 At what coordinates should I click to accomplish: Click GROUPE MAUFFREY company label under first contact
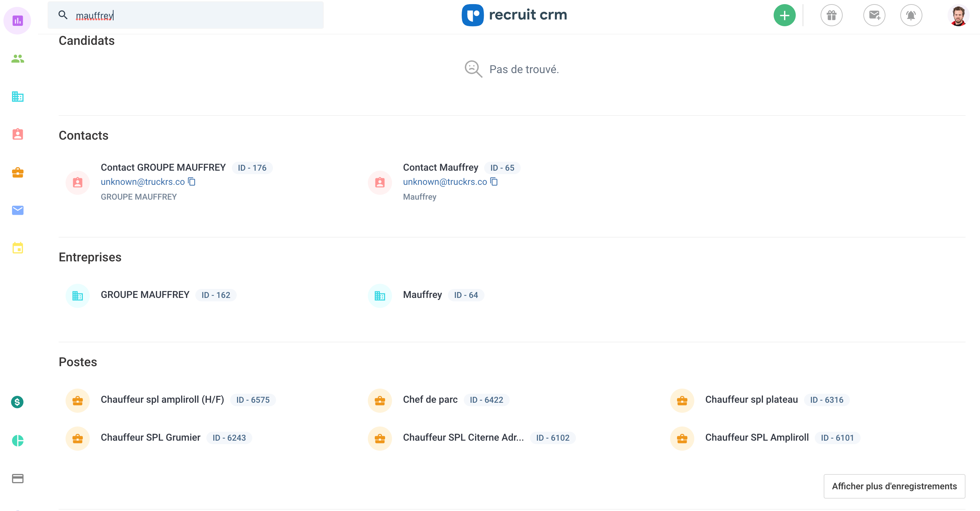point(139,197)
